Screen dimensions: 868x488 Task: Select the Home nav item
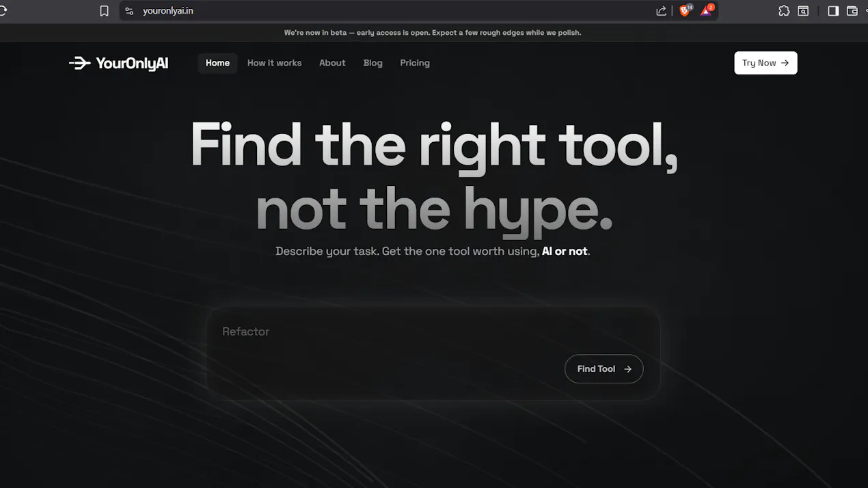(217, 63)
